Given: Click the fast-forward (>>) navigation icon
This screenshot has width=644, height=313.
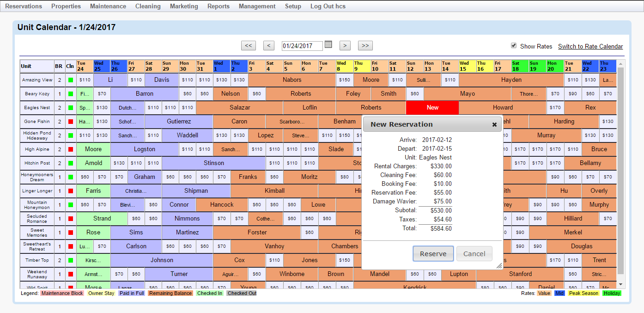Looking at the screenshot, I should click(x=365, y=45).
